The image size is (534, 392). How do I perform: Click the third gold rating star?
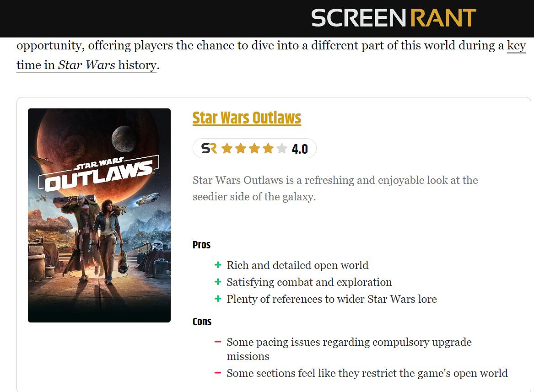254,149
